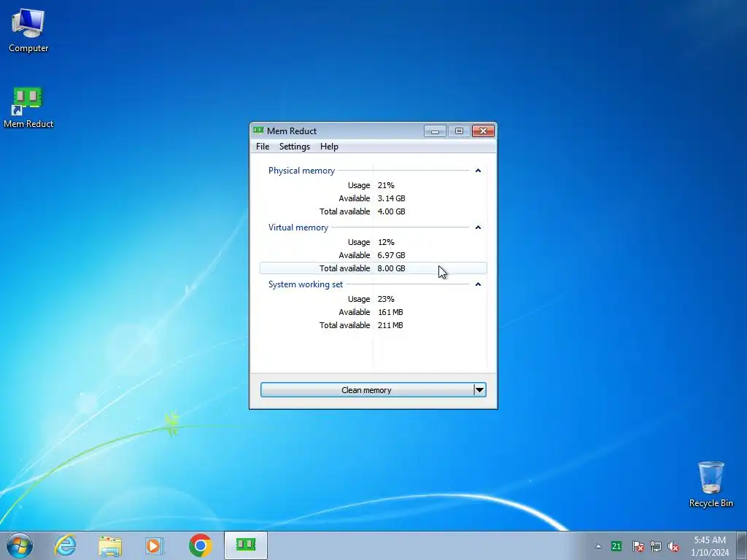Viewport: 747px width, 560px height.
Task: Show hidden tray icons arrow
Action: pyautogui.click(x=598, y=546)
